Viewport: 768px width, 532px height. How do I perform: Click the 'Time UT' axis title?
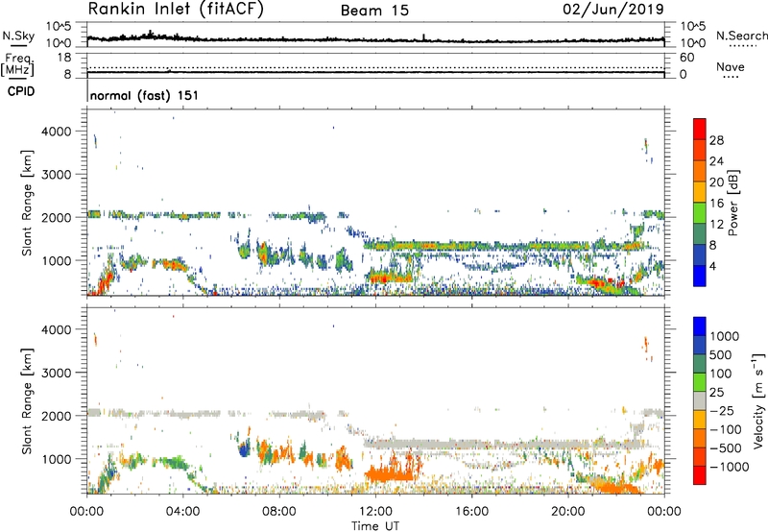(x=375, y=525)
